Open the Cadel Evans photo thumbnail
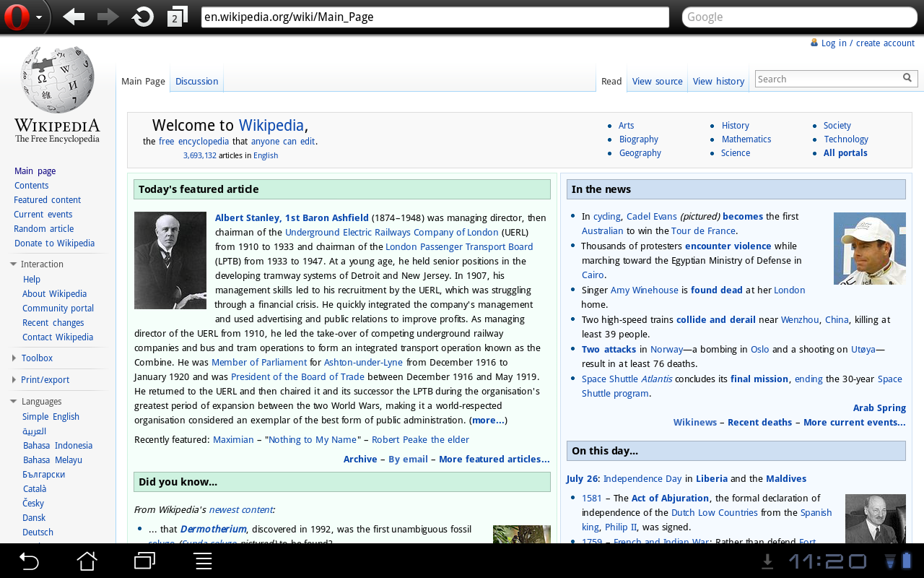This screenshot has height=578, width=924. pyautogui.click(x=870, y=249)
